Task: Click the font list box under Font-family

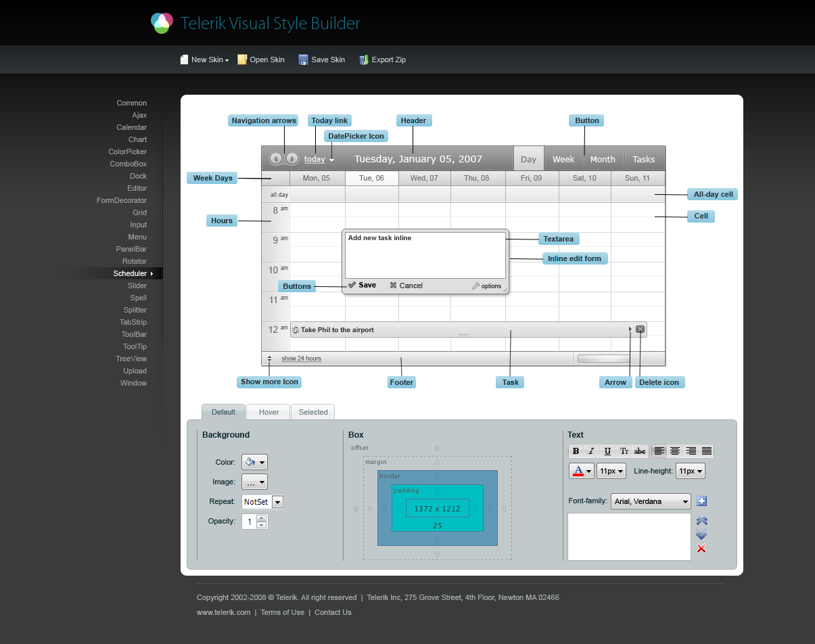Action: 629,536
